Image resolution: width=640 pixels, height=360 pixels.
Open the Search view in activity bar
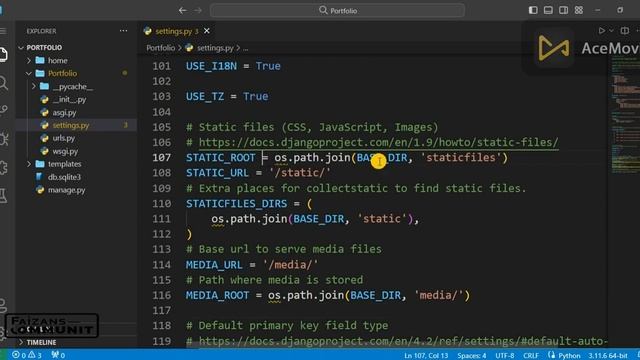[3, 83]
